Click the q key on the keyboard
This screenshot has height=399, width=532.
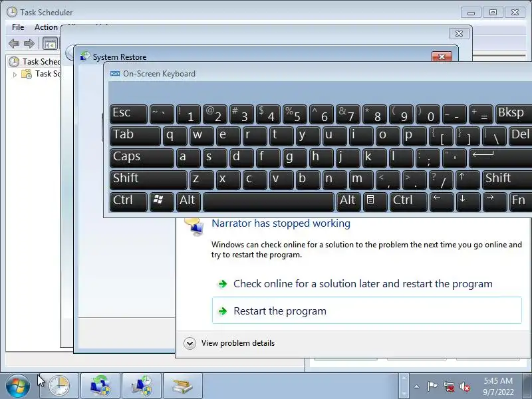pos(175,136)
